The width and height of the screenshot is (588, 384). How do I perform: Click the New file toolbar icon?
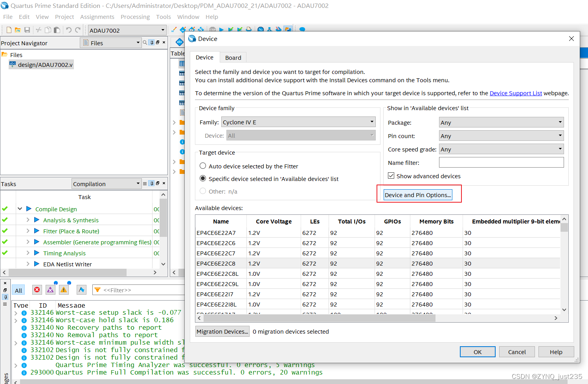9,30
